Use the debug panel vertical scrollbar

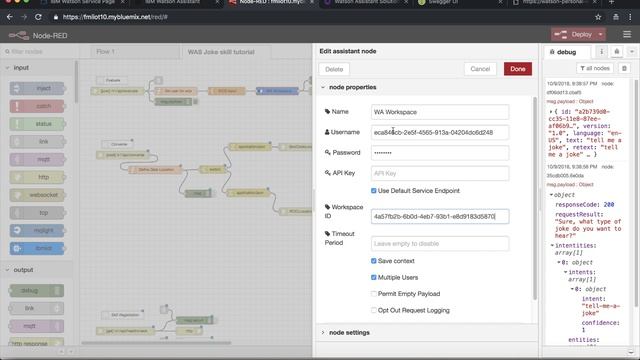[636, 192]
